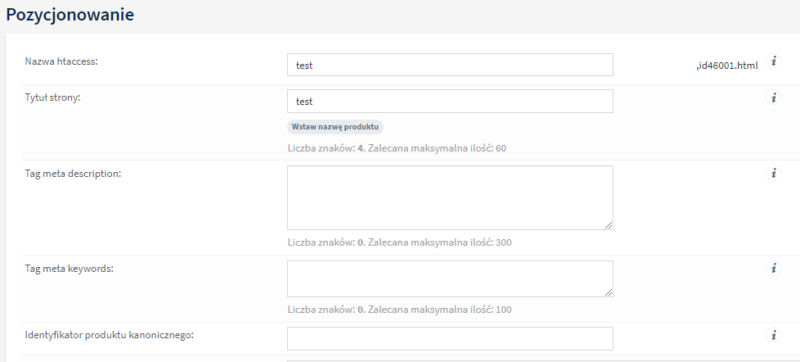Image resolution: width=800 pixels, height=362 pixels.
Task: Open info icon for Identyfikator produktu kanonicznego
Action: [773, 335]
